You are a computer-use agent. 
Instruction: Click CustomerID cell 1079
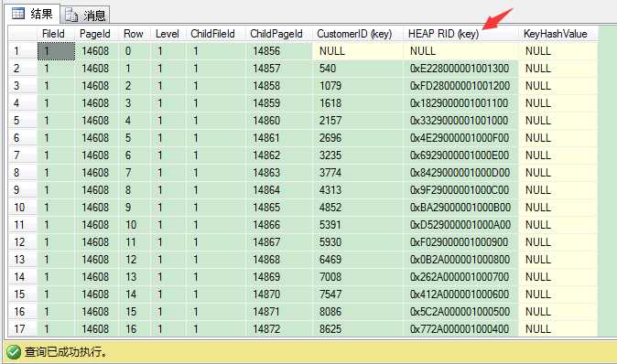pos(358,86)
